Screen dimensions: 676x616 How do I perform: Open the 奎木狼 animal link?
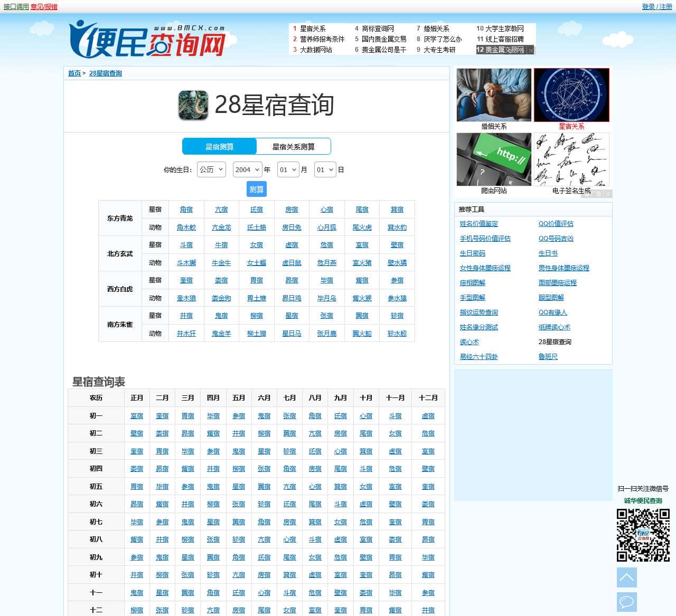pyautogui.click(x=186, y=298)
